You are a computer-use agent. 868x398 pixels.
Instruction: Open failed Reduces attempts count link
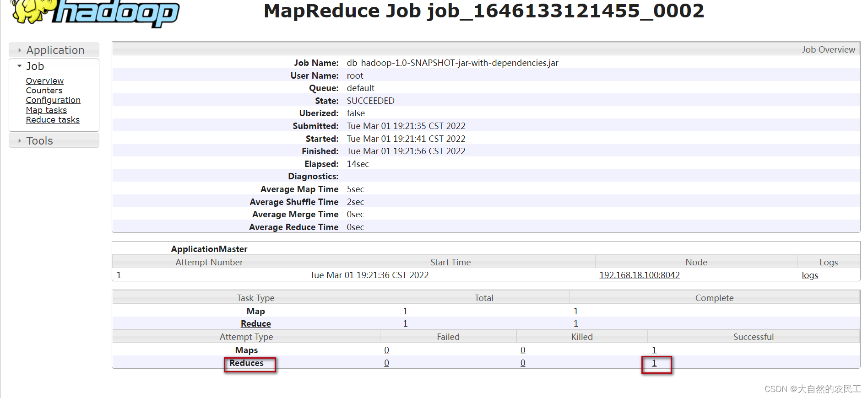tap(386, 363)
